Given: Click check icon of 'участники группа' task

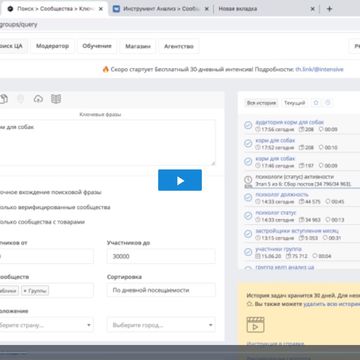Looking at the screenshot, I should 248,252.
